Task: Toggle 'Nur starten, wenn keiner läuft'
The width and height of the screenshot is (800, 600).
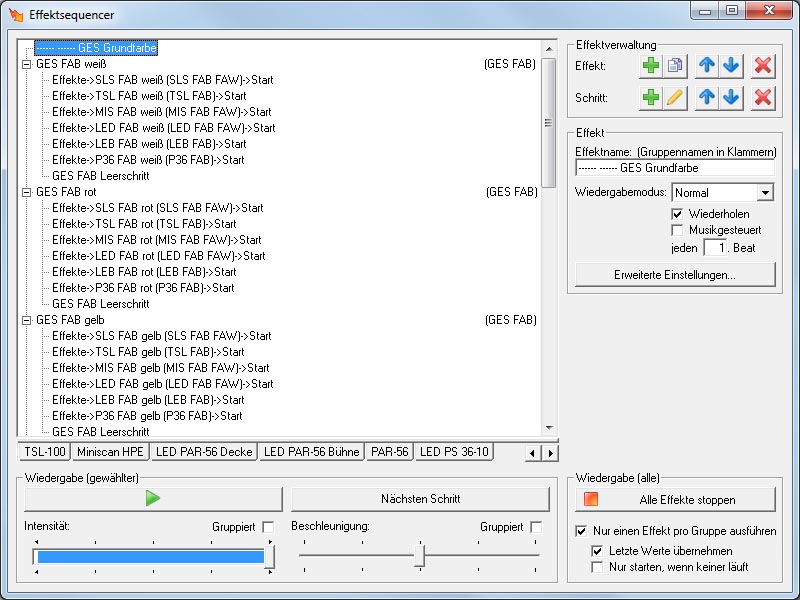Action: click(598, 567)
